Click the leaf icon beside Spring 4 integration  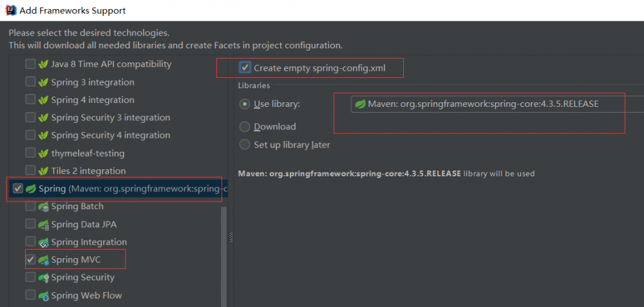[x=43, y=100]
